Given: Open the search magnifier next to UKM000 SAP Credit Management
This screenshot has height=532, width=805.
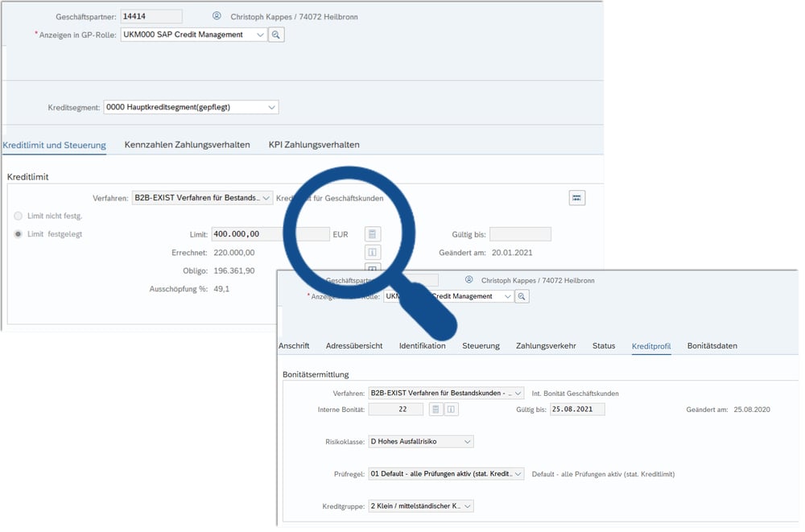Looking at the screenshot, I should (x=276, y=35).
